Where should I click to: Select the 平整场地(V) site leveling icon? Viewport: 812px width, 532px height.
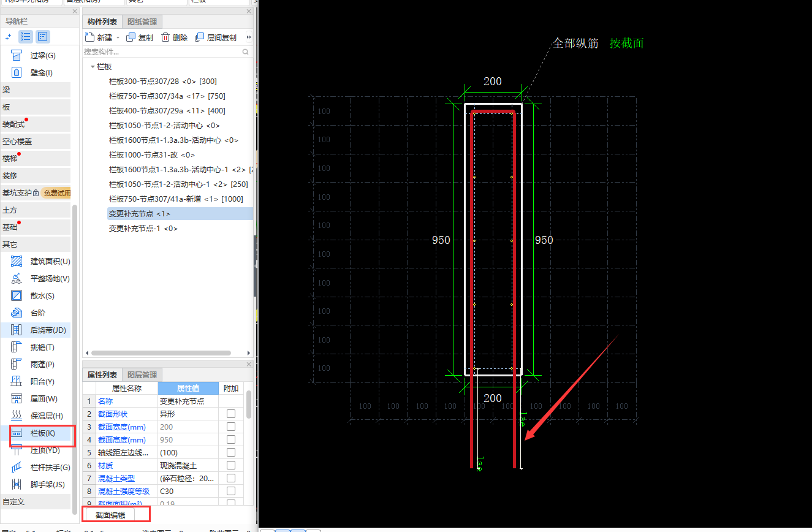point(17,279)
